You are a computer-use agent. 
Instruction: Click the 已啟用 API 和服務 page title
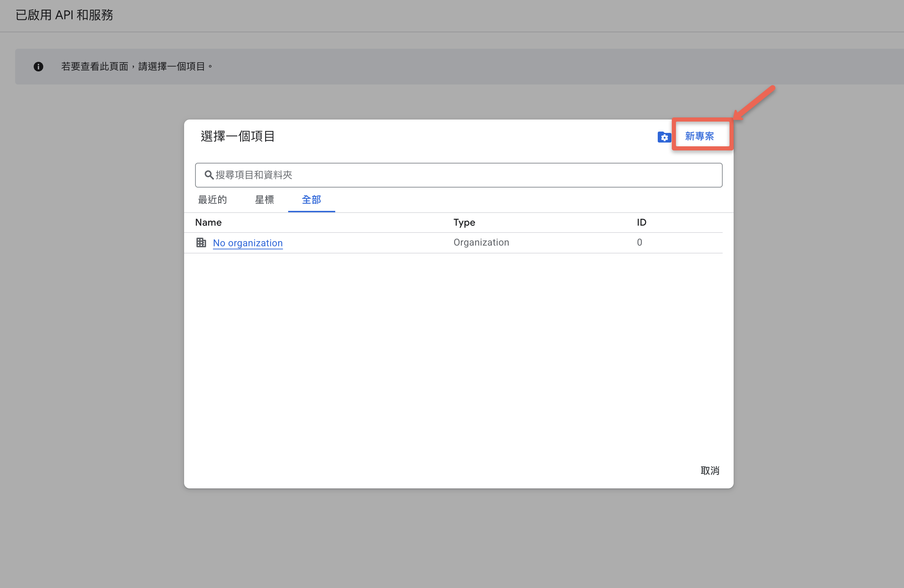pos(64,15)
